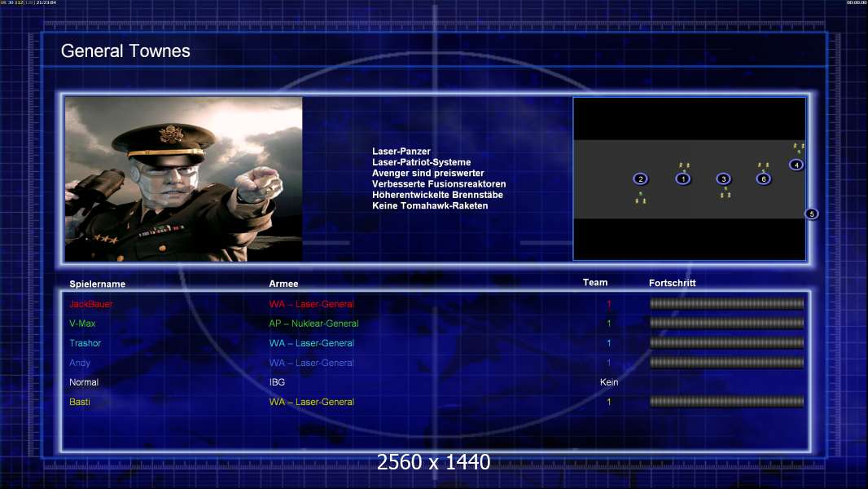Image resolution: width=868 pixels, height=489 pixels.
Task: Select player name JackBauer
Action: click(x=90, y=304)
